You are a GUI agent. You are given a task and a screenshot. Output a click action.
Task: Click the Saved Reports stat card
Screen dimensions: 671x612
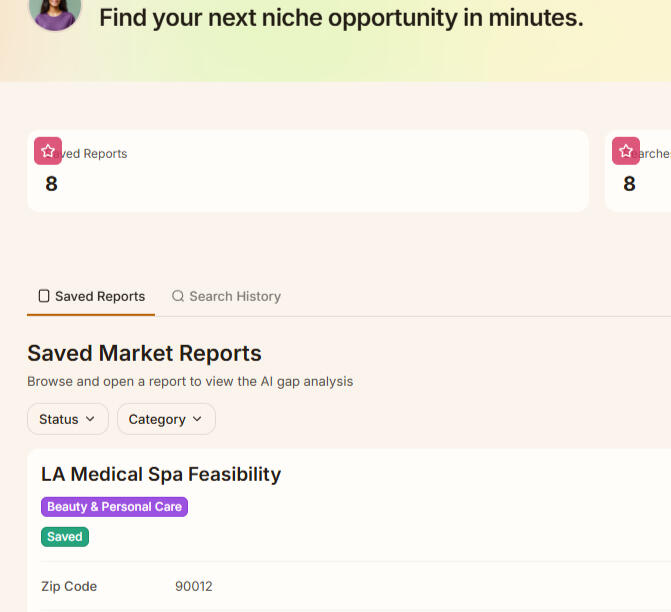[x=308, y=171]
